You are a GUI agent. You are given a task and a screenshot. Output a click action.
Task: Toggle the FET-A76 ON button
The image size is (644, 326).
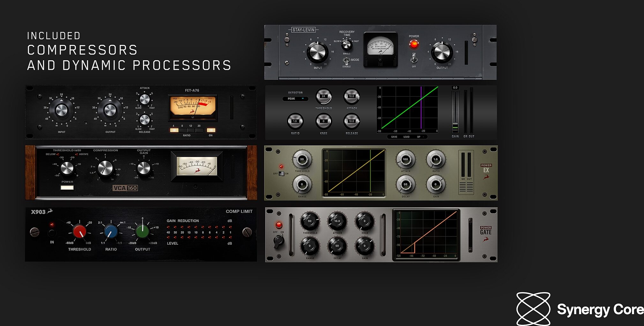[211, 130]
